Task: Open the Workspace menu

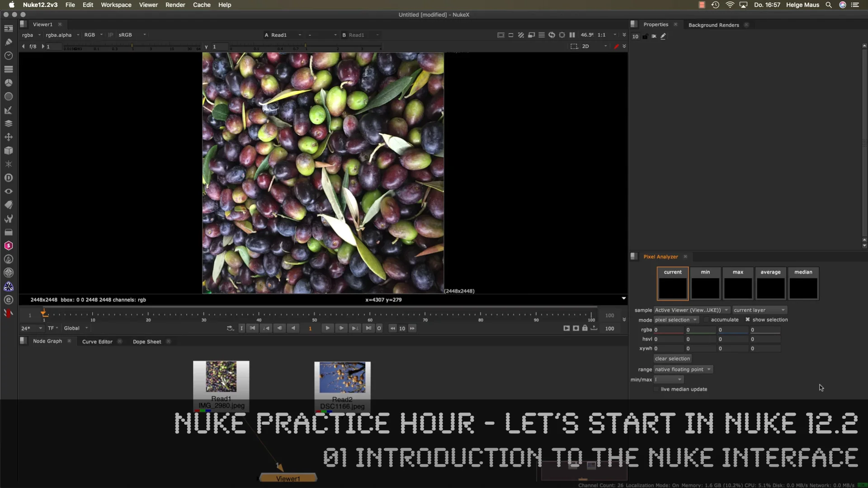Action: [x=116, y=5]
